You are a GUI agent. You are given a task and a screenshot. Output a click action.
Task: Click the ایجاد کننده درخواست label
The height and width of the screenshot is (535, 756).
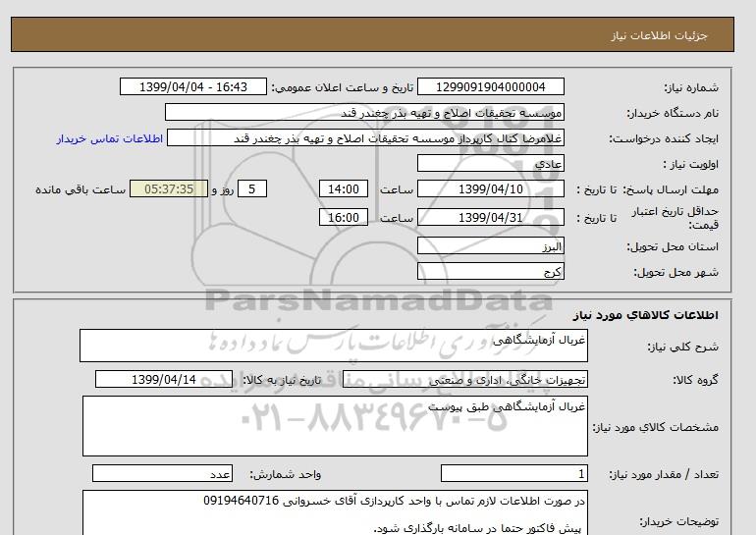(664, 138)
